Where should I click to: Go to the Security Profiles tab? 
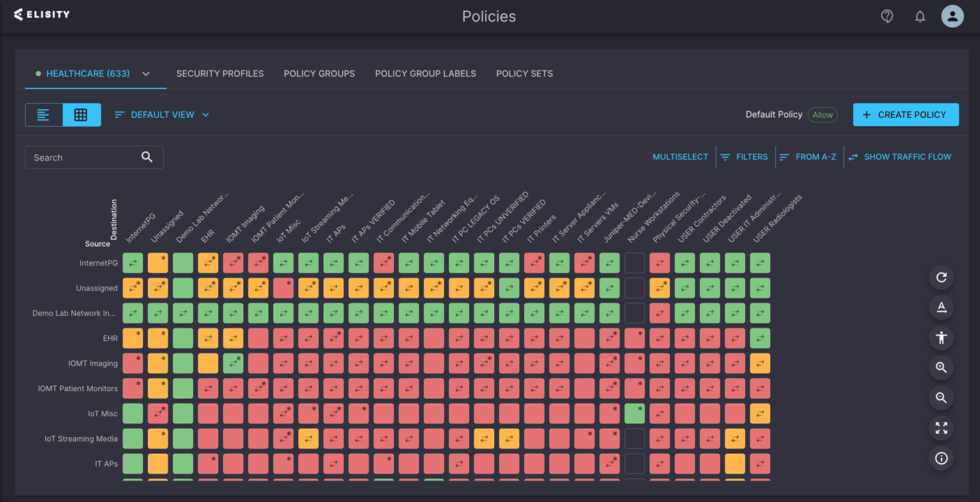pyautogui.click(x=220, y=73)
